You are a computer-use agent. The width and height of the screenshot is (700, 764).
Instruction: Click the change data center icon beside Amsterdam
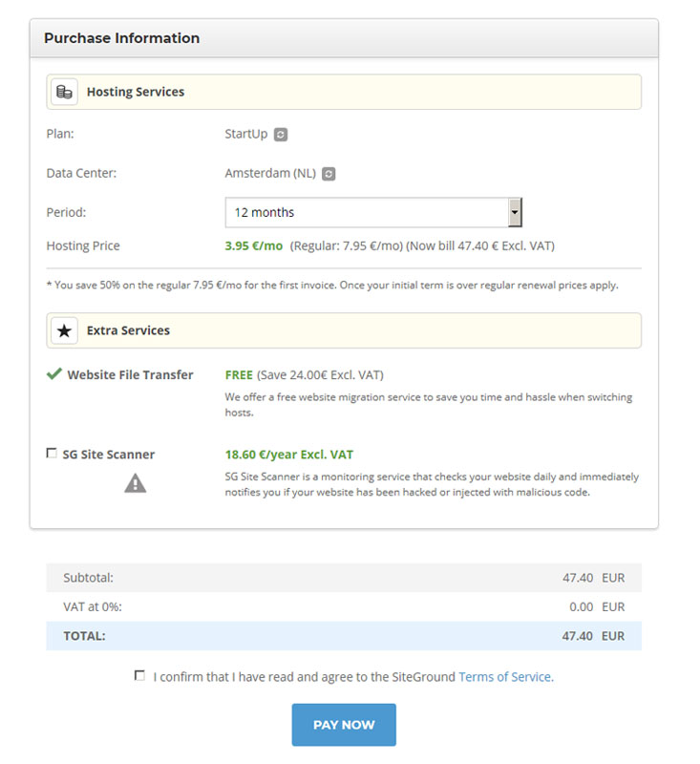pos(329,174)
